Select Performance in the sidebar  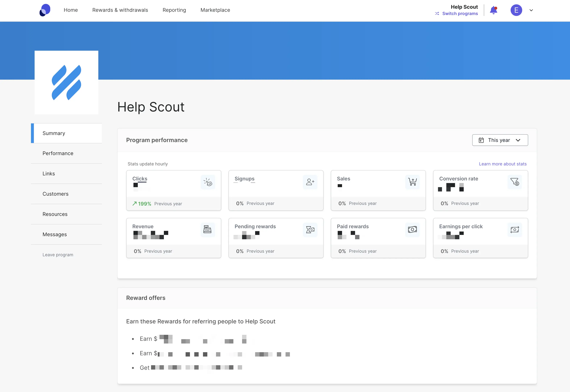pos(58,153)
